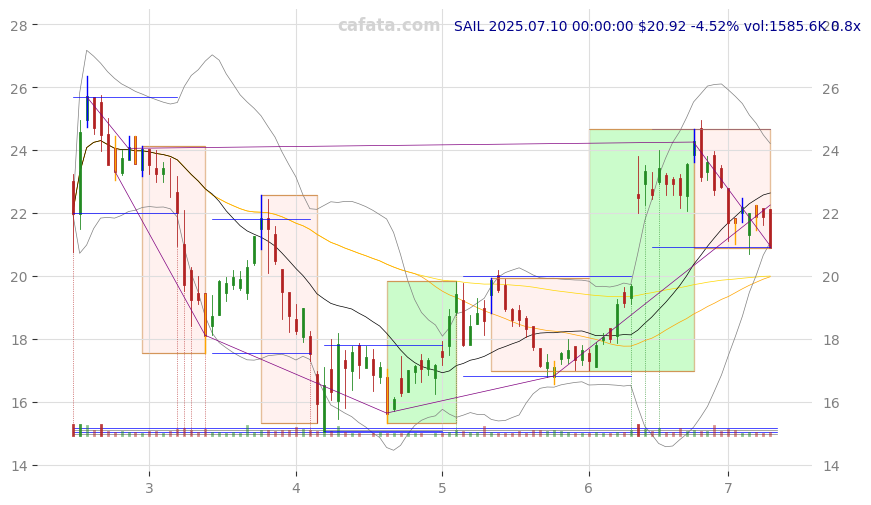
Task: Click the 16 label on the right price axis
Action: click(831, 403)
